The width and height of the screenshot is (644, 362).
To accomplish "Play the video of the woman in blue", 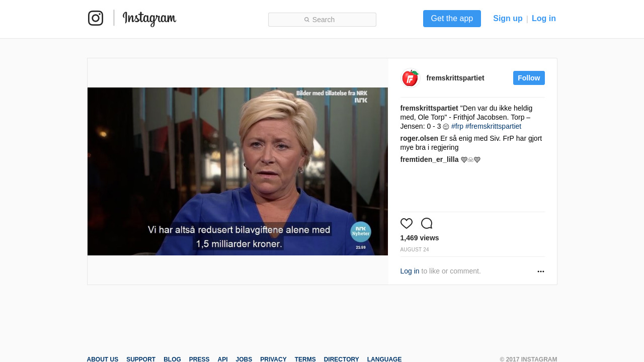I will pos(237,171).
